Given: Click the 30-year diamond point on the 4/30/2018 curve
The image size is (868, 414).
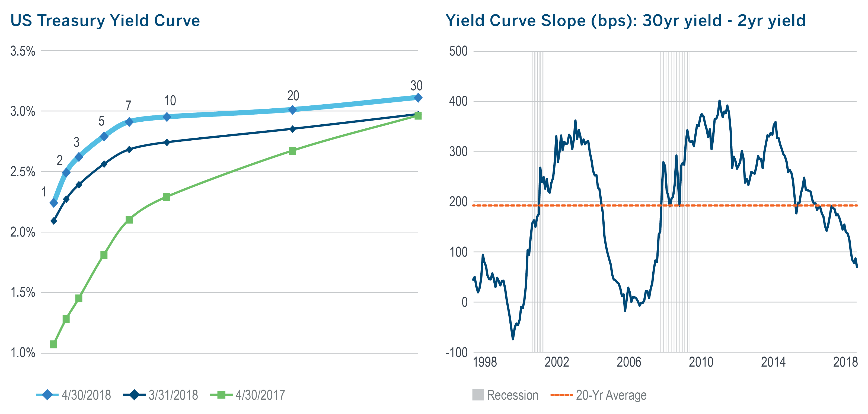Looking at the screenshot, I should click(x=418, y=98).
